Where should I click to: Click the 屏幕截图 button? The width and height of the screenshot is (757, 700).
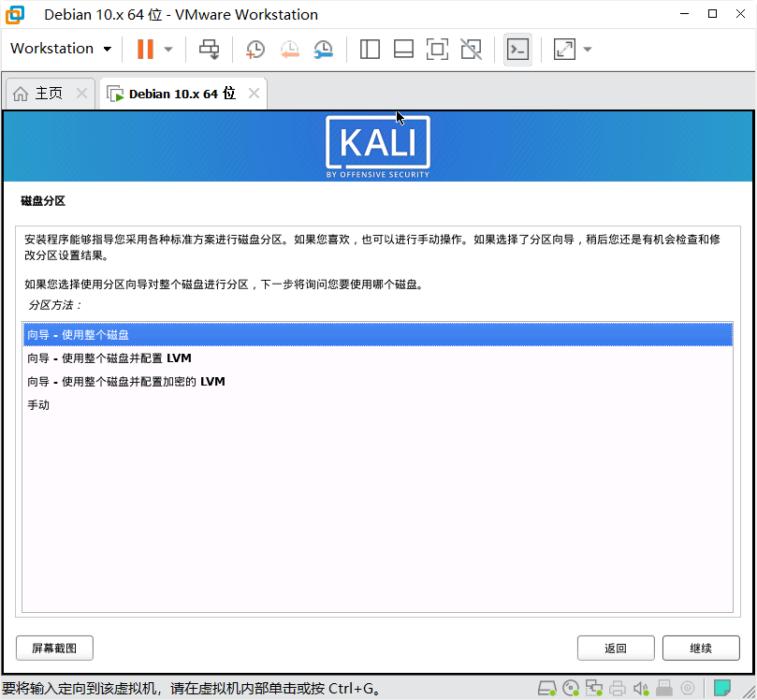click(x=54, y=648)
